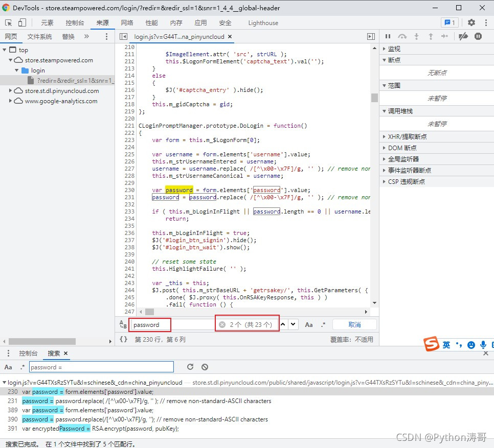Open the Lighthouse panel
Image resolution: width=494 pixels, height=448 pixels.
263,22
